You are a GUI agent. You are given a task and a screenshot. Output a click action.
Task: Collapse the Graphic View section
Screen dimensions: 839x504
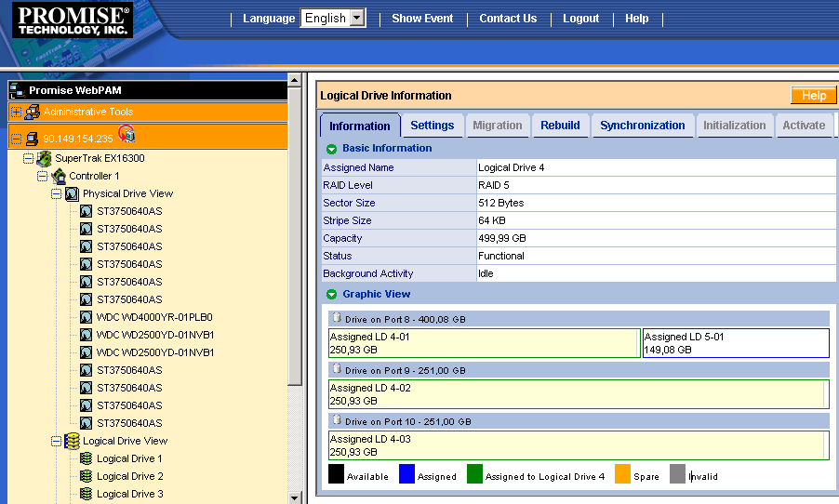(331, 295)
